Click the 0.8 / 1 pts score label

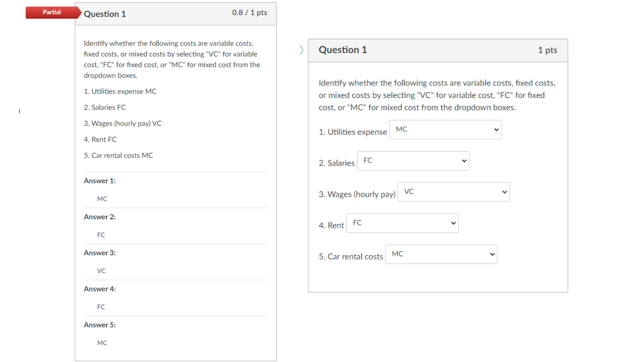pos(250,13)
